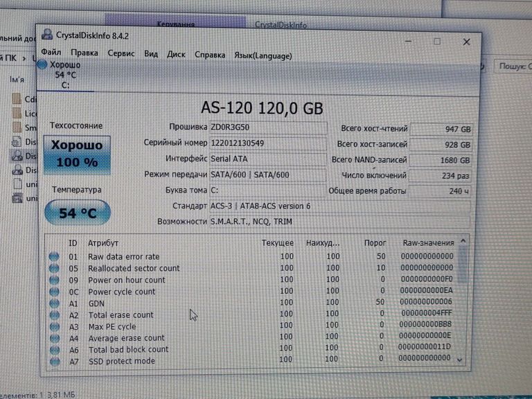The height and width of the screenshot is (399, 532).
Task: Open the Сервис menu
Action: 121,53
